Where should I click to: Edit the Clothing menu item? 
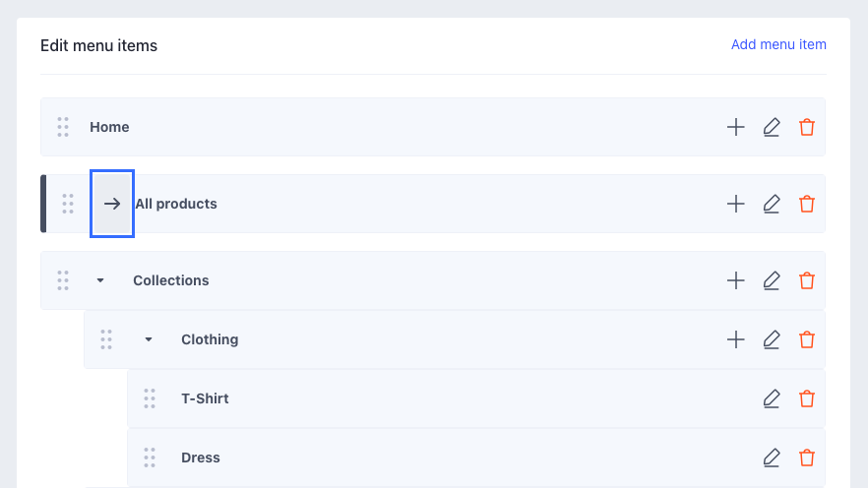[772, 339]
